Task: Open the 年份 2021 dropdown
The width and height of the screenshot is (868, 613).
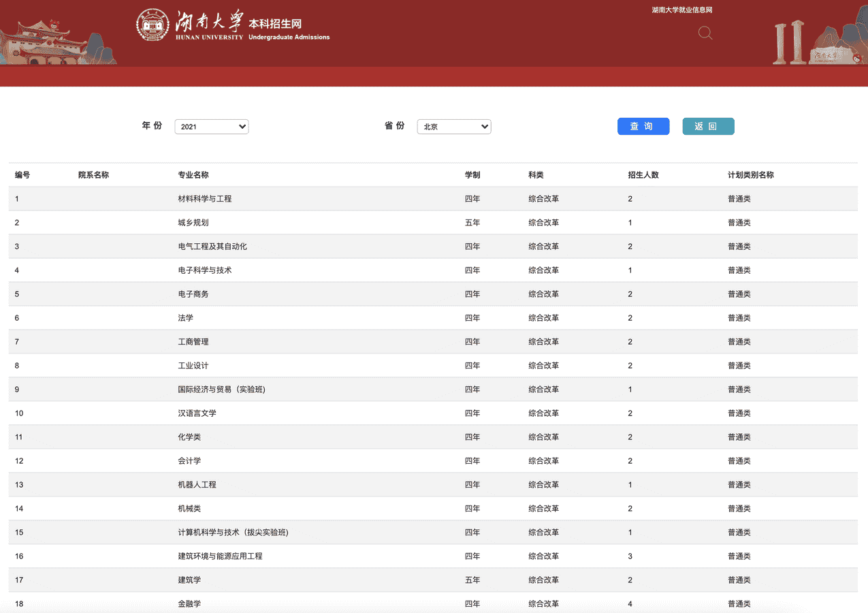Action: coord(212,127)
